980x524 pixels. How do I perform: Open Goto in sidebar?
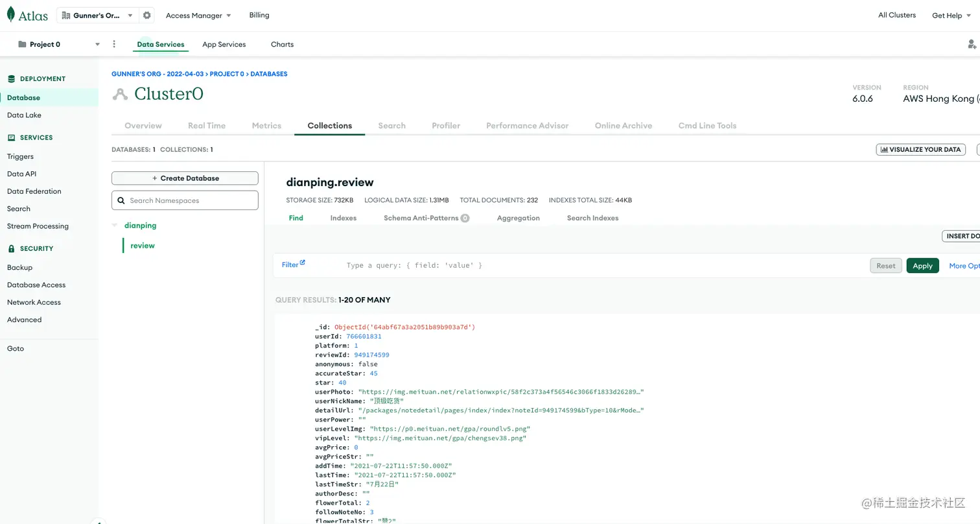16,348
